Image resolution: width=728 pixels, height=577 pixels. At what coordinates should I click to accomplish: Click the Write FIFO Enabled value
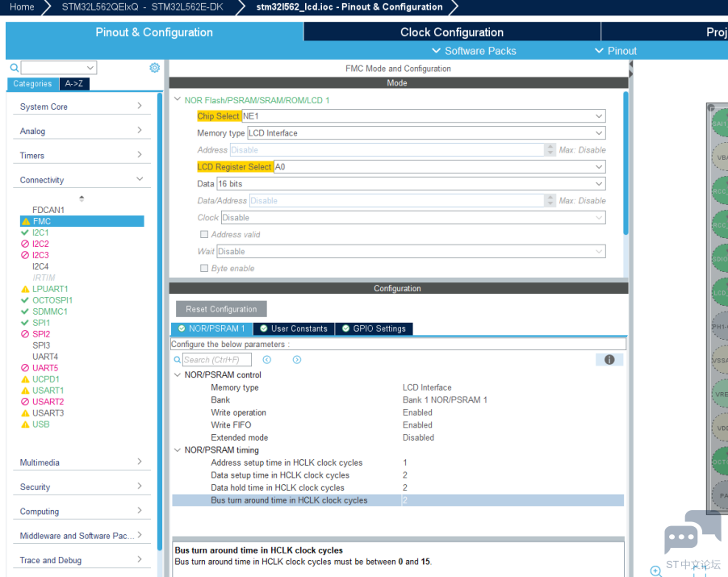pyautogui.click(x=417, y=424)
